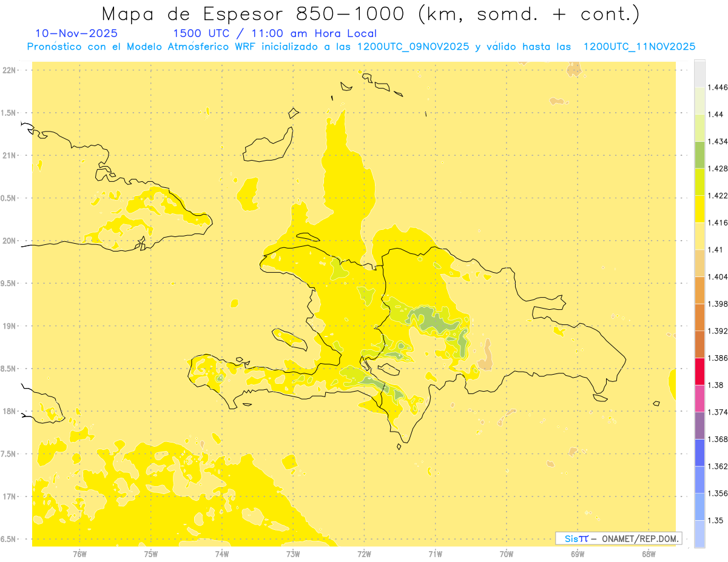Click the legend value '1.422'
The width and height of the screenshot is (728, 562).
[717, 196]
